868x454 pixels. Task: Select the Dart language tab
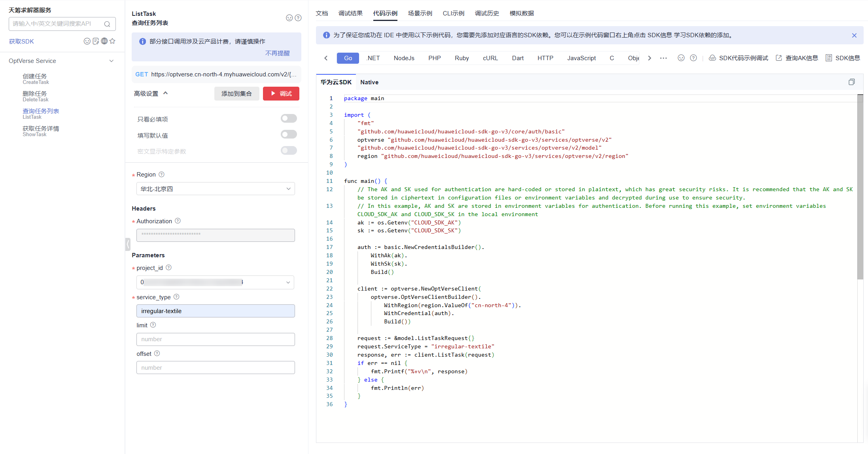[518, 58]
